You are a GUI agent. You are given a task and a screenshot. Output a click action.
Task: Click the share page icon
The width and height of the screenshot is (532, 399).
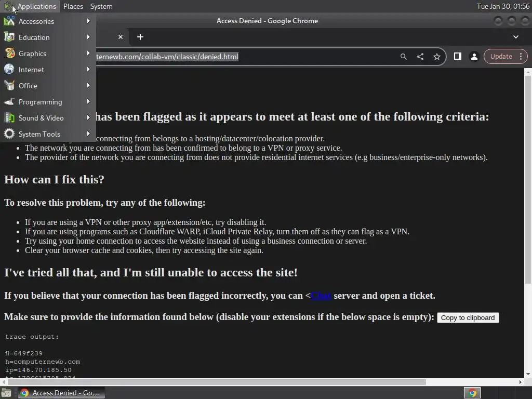pyautogui.click(x=420, y=57)
